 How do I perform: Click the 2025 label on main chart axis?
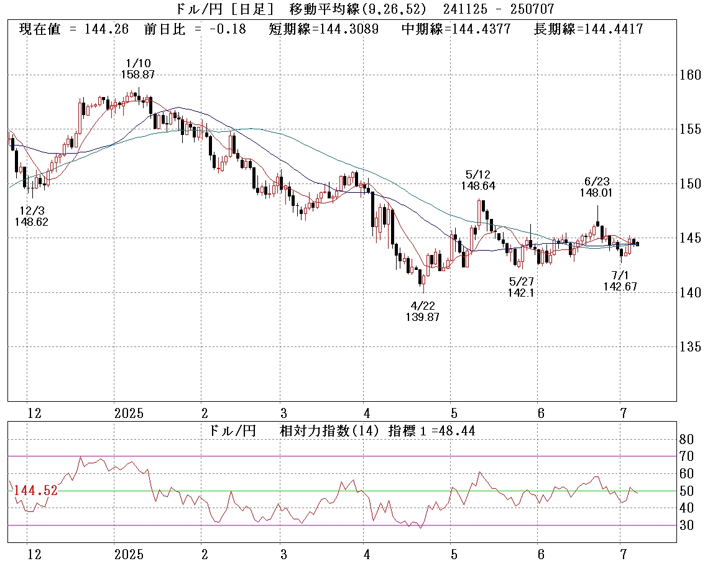129,413
